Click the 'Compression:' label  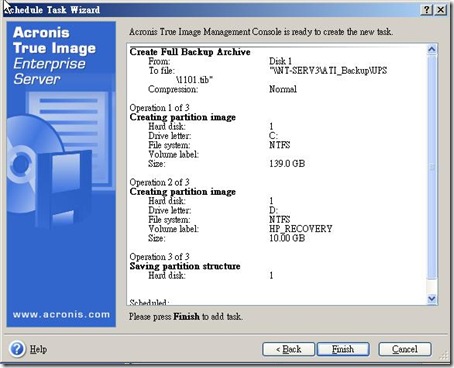(173, 89)
